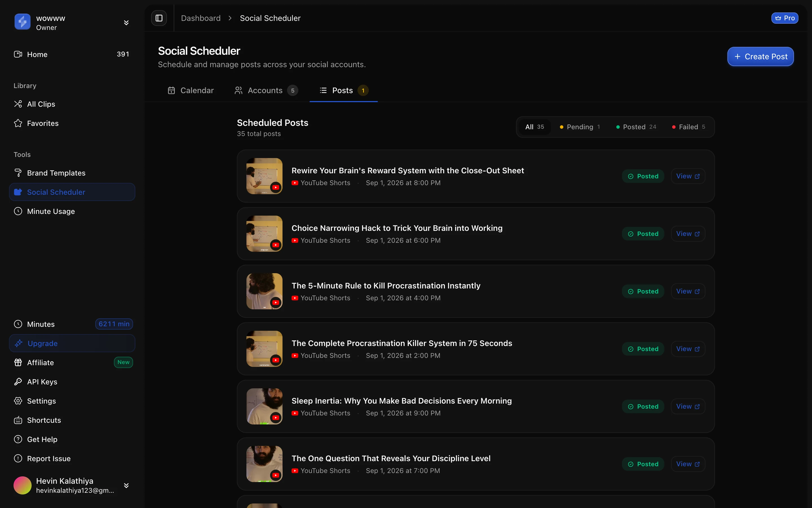Click the Hevin Kalathiya avatar
The height and width of the screenshot is (508, 812).
click(23, 485)
